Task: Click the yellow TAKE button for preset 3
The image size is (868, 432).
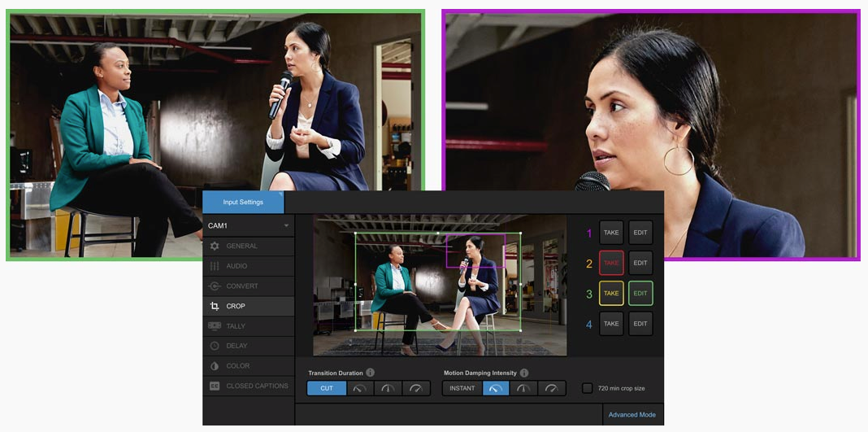Action: pos(611,294)
